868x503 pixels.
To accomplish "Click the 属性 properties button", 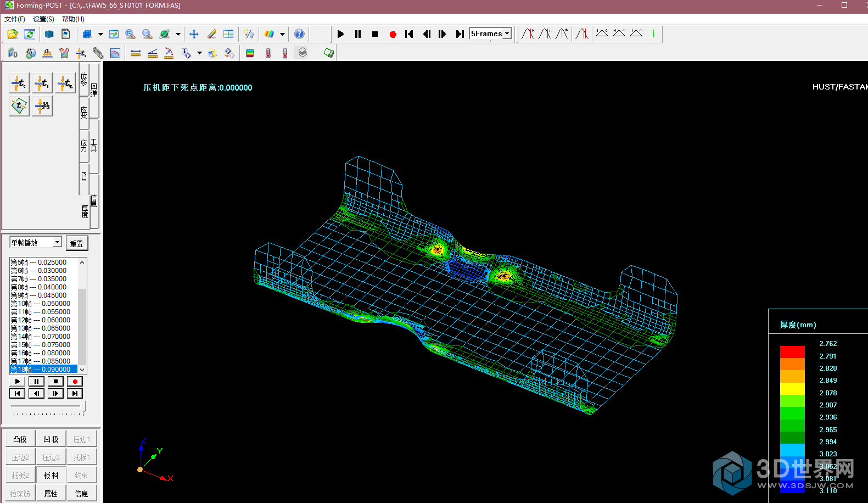I will click(51, 493).
